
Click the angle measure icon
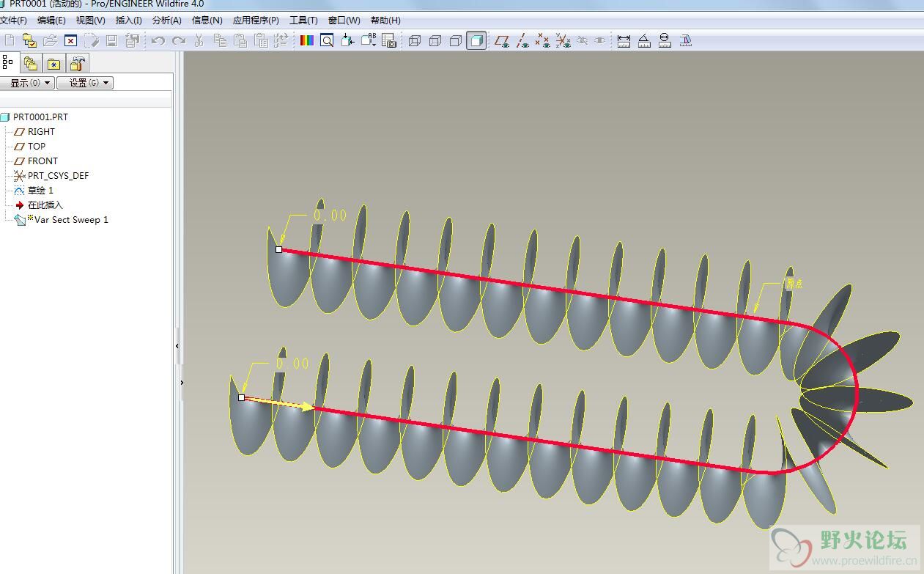644,40
